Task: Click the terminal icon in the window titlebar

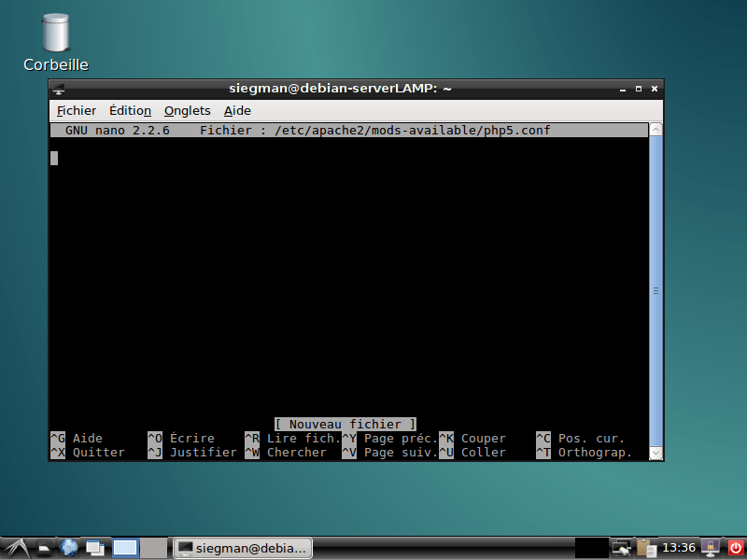Action: tap(59, 89)
